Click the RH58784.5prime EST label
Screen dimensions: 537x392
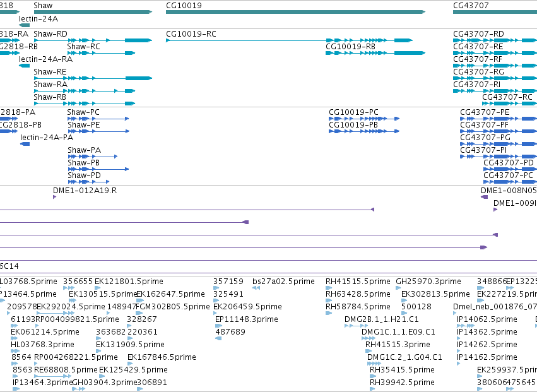click(358, 307)
